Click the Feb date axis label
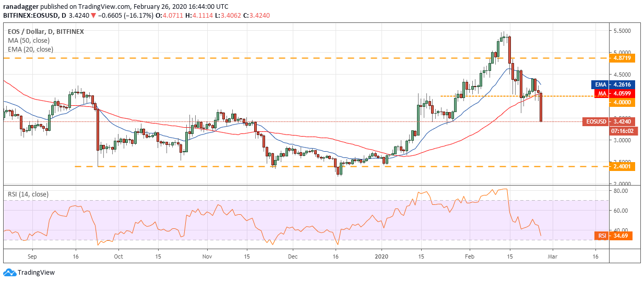This screenshot has width=644, height=282. (x=469, y=256)
